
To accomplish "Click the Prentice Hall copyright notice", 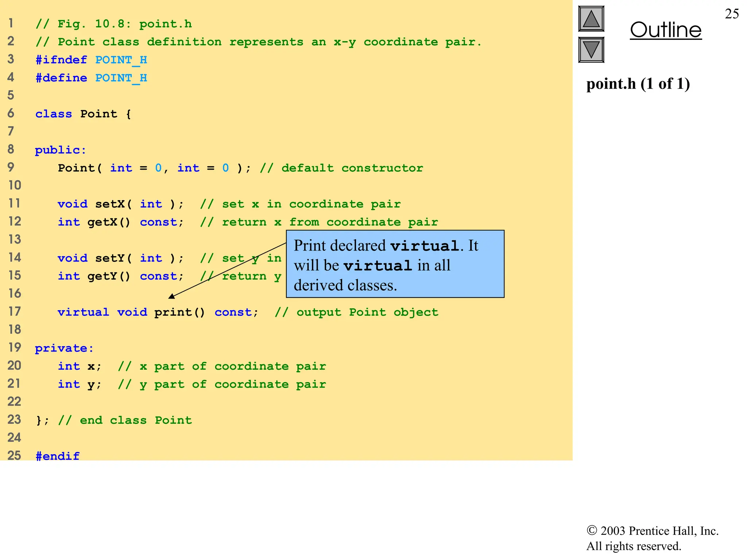I will pos(653,538).
